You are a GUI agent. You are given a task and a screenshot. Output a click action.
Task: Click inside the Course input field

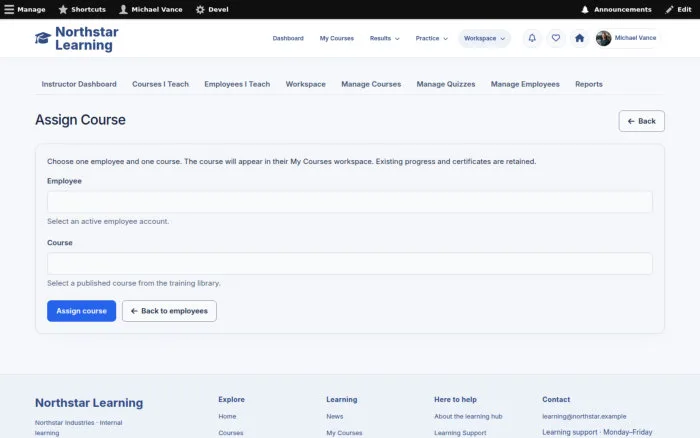[x=350, y=263]
